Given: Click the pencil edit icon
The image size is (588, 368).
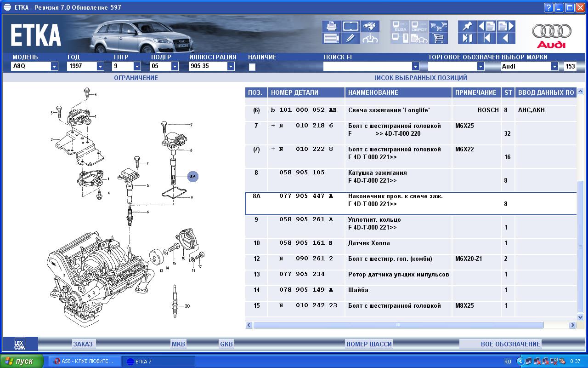Looking at the screenshot, I should tap(351, 38).
